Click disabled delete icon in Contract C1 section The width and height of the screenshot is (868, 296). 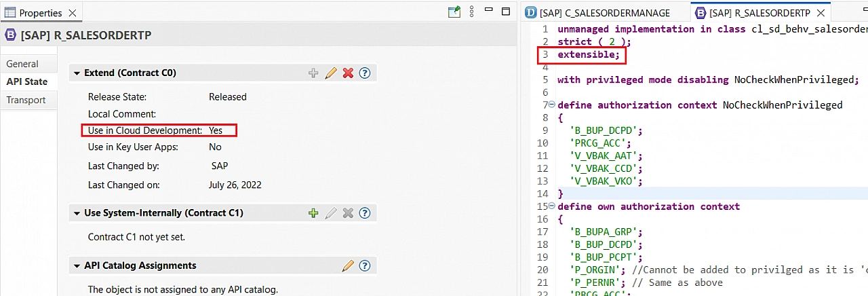coord(348,213)
